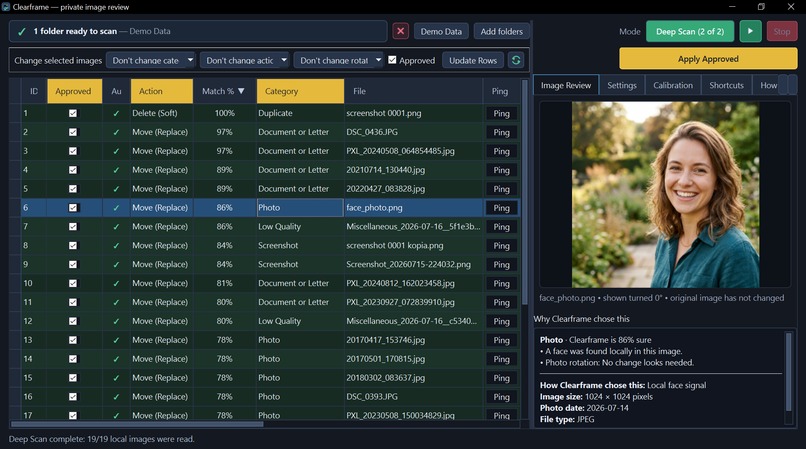
Task: Click the File column header
Action: (x=414, y=91)
